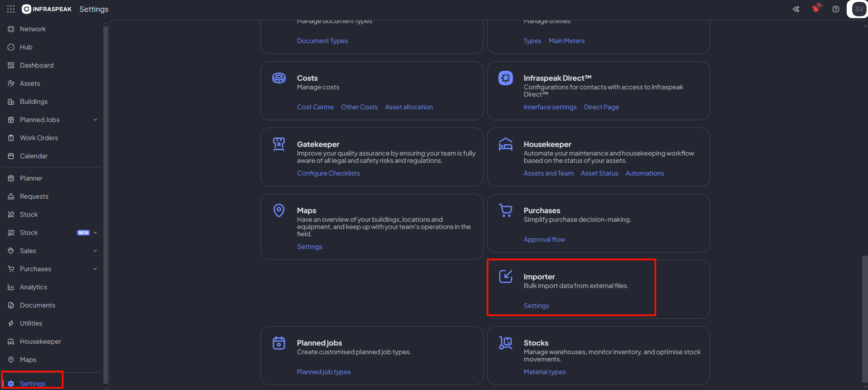Image resolution: width=868 pixels, height=390 pixels.
Task: Open the Automations link
Action: (x=645, y=173)
